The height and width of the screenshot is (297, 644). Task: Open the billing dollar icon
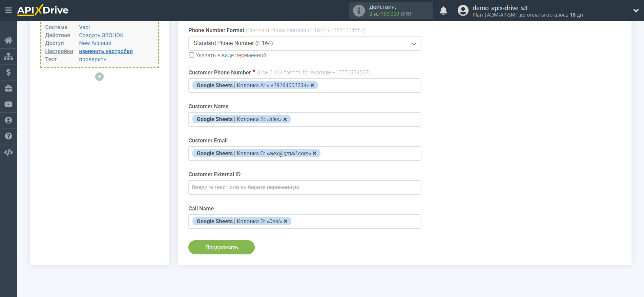point(8,72)
